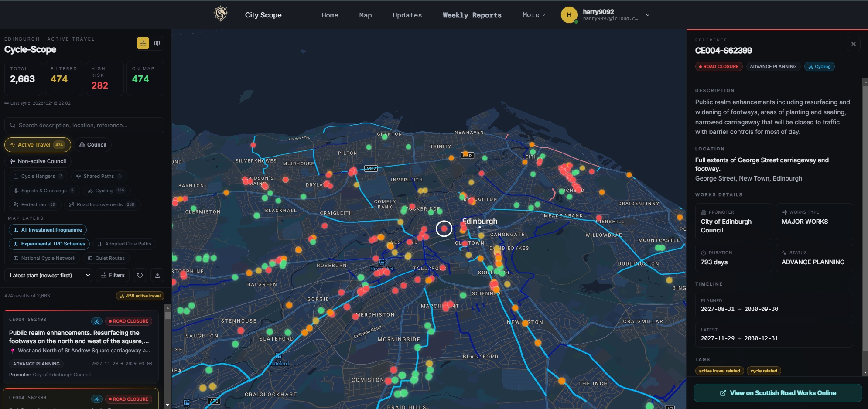The width and height of the screenshot is (868, 409).
Task: Switch to the list view icon
Action: (143, 43)
